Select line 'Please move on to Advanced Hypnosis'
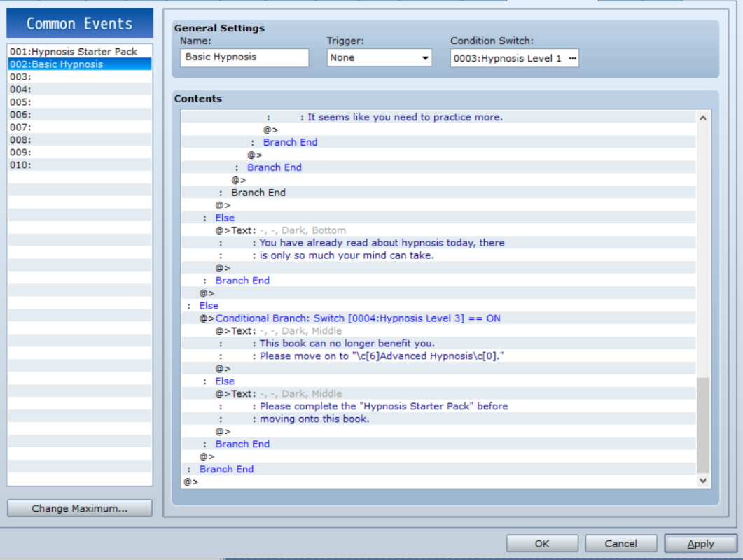 (x=439, y=356)
